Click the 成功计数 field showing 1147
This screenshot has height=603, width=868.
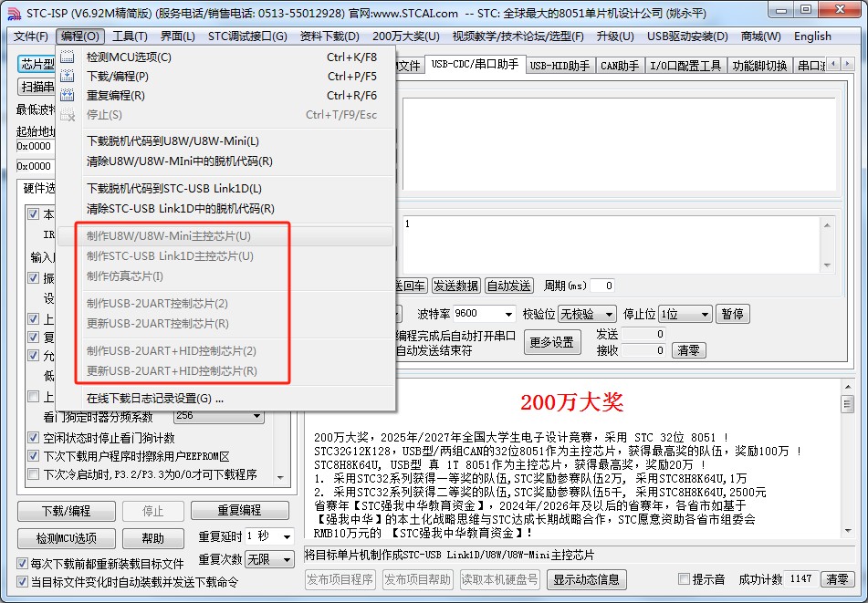point(800,579)
